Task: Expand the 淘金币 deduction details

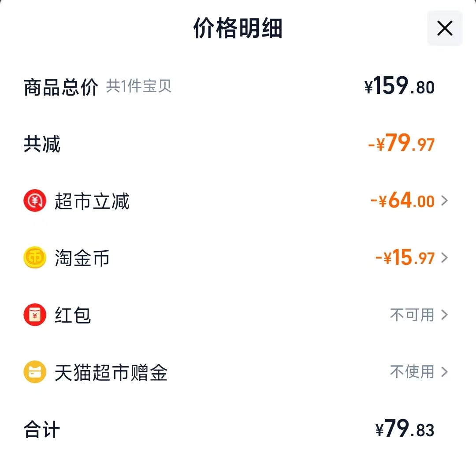Action: coord(444,257)
